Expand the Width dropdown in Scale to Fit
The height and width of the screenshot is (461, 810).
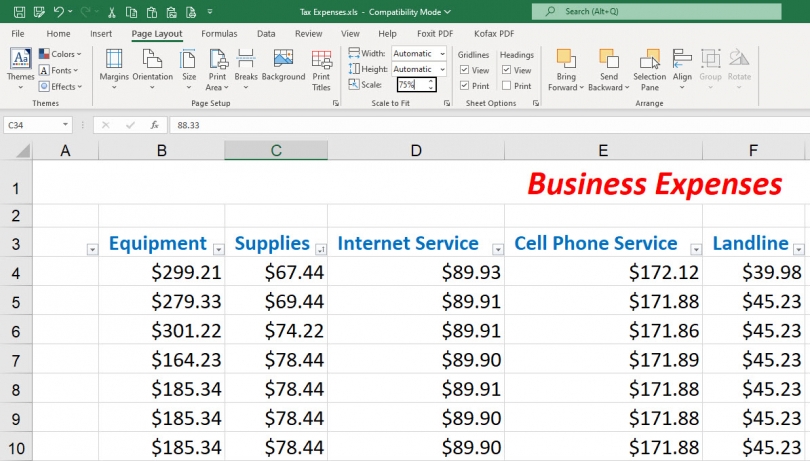(442, 53)
